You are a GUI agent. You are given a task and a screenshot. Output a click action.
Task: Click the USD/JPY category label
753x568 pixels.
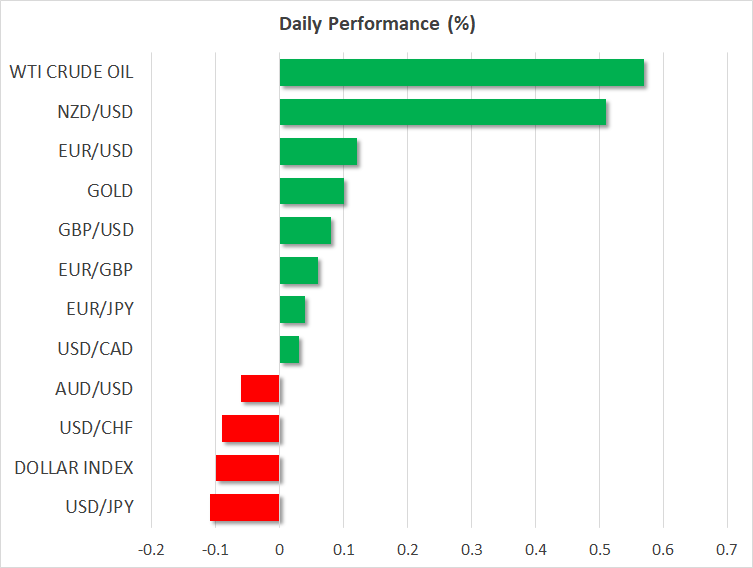point(97,507)
